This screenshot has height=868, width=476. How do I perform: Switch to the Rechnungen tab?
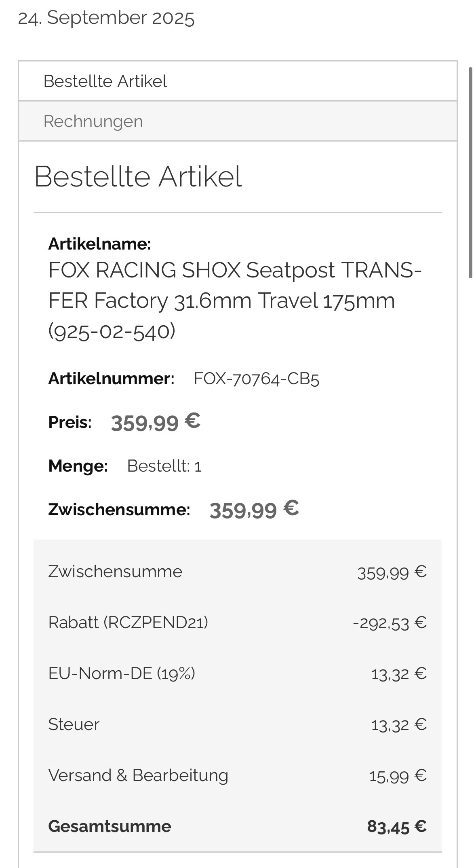coord(93,121)
